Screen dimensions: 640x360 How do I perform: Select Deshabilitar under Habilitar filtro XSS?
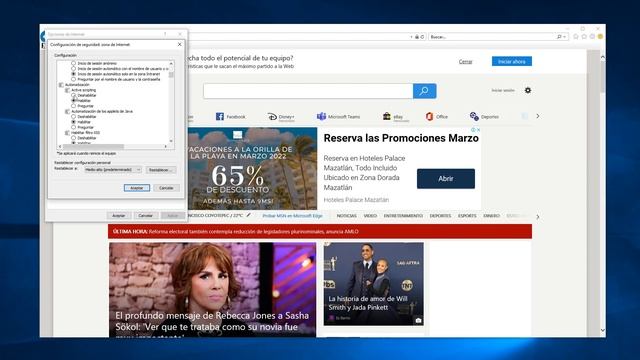click(73, 138)
